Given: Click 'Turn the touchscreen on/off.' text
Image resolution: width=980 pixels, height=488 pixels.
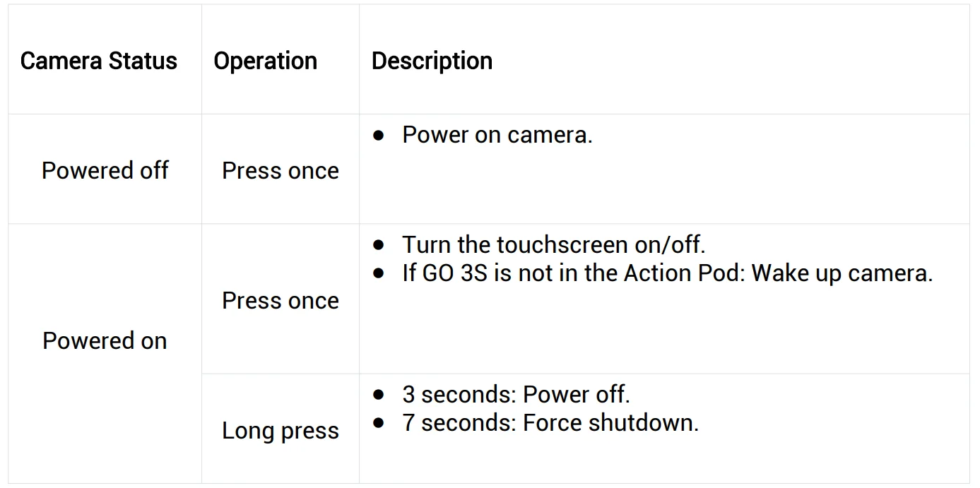Looking at the screenshot, I should click(554, 245).
